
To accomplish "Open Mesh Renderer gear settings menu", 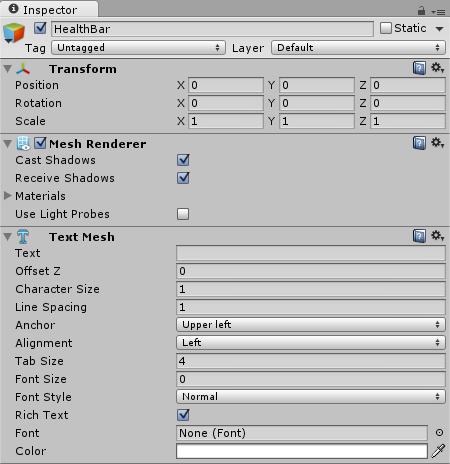I will [437, 143].
